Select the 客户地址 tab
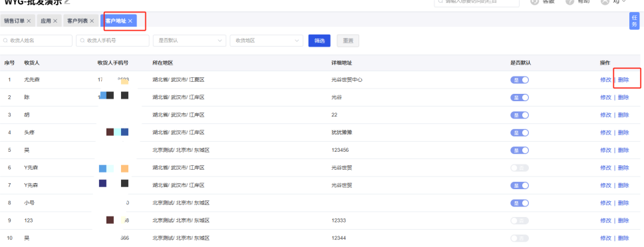The height and width of the screenshot is (247, 644). (x=116, y=21)
